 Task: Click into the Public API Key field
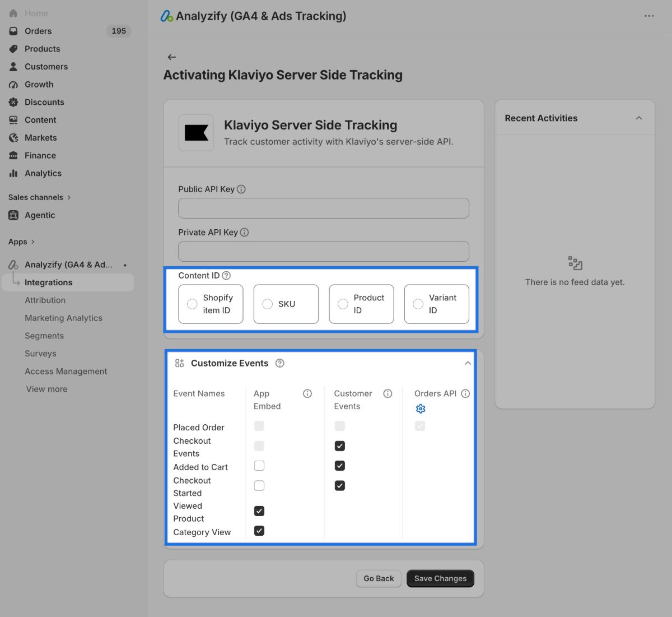[x=324, y=208]
